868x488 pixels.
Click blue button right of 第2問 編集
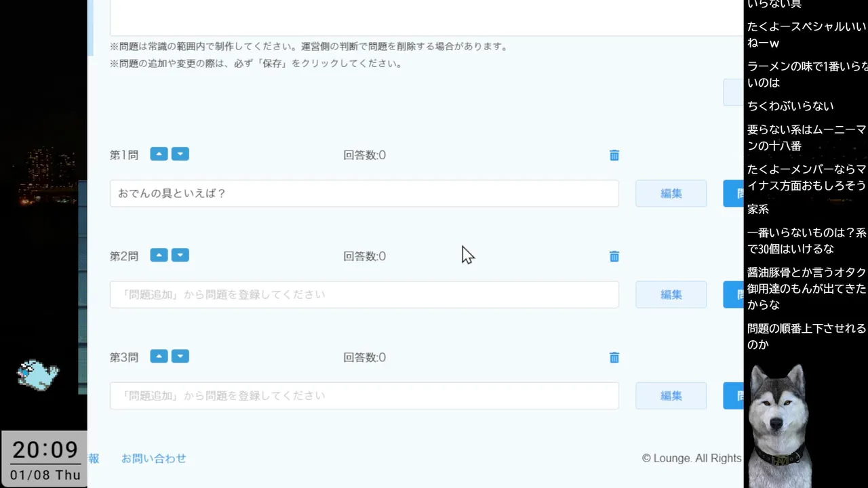click(734, 294)
